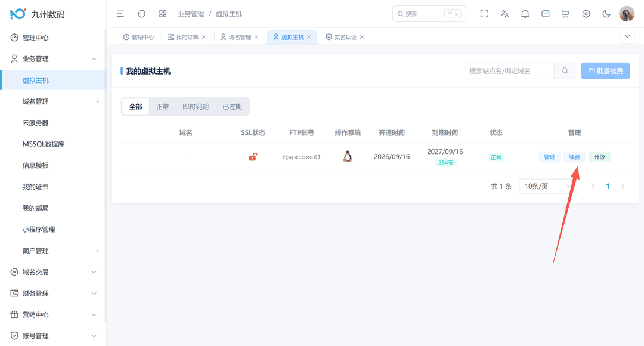Open messages chat icon
This screenshot has width=644, height=346.
coord(545,14)
